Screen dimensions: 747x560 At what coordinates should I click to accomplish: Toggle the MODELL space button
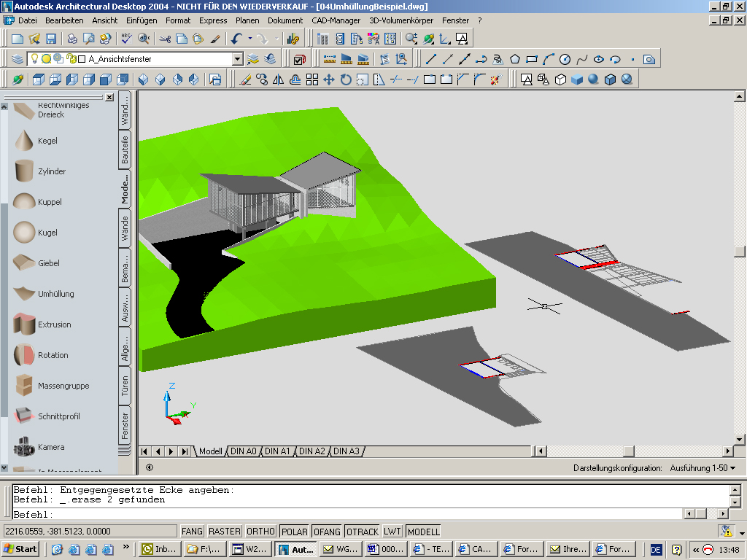coord(424,531)
